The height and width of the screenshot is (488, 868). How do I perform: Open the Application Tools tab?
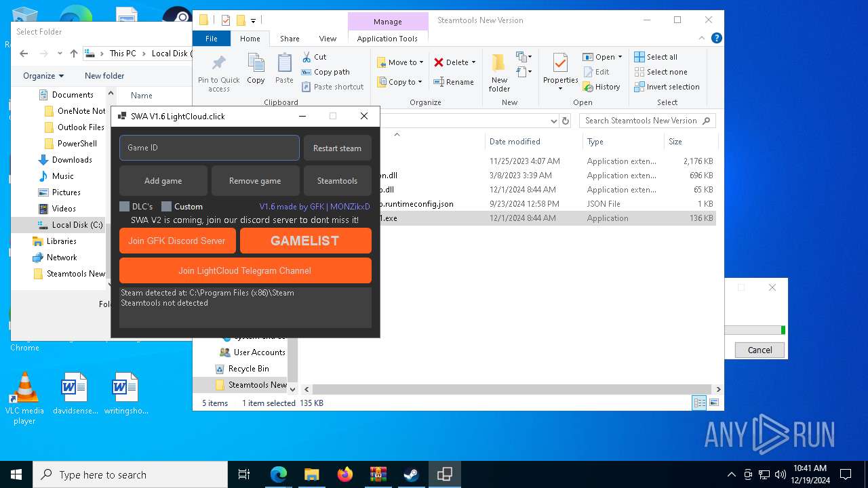tap(387, 39)
